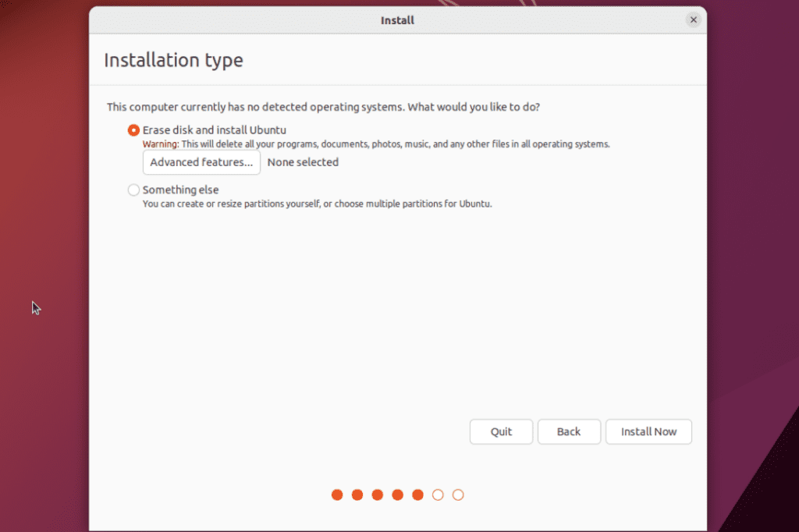Image resolution: width=799 pixels, height=532 pixels.
Task: Close the Install window
Action: (x=693, y=20)
